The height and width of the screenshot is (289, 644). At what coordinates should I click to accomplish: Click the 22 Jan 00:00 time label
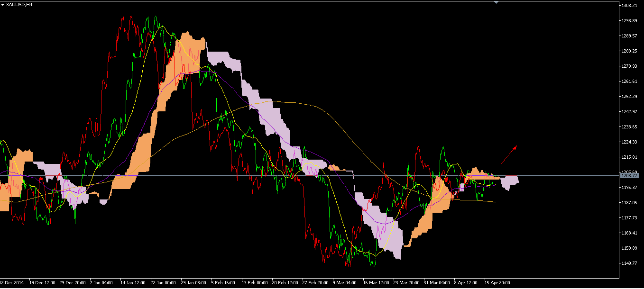(x=163, y=282)
